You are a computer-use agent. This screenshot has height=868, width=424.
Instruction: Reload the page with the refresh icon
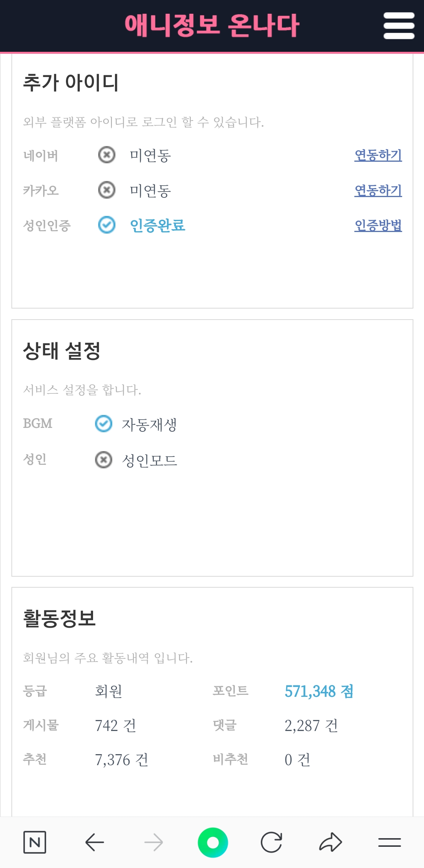click(x=271, y=842)
